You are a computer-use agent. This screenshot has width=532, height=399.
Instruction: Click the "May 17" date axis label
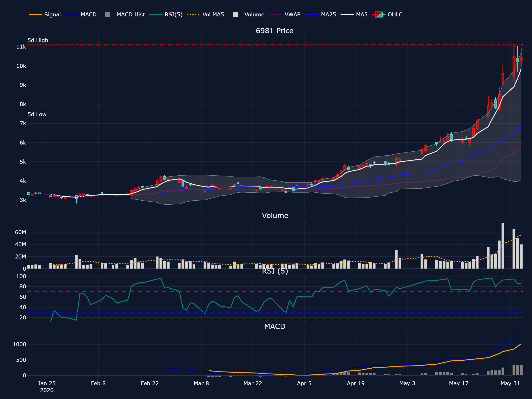click(459, 383)
